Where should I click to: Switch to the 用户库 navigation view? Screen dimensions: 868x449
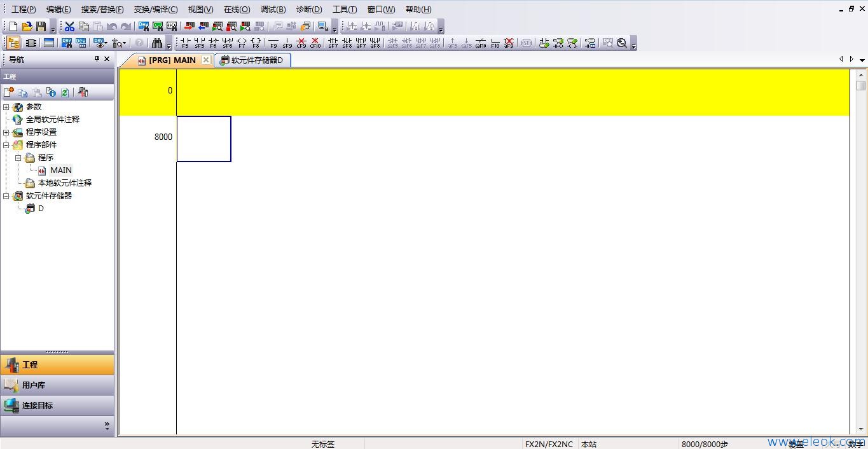(x=57, y=385)
